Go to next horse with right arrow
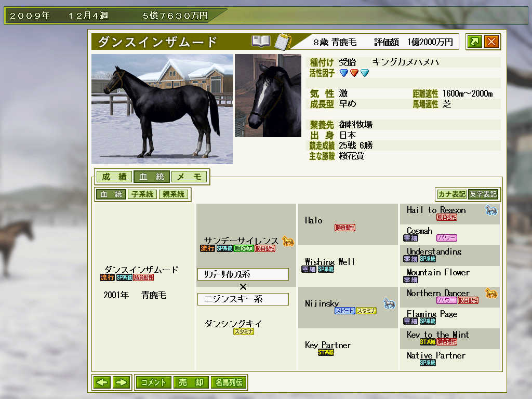 point(121,382)
